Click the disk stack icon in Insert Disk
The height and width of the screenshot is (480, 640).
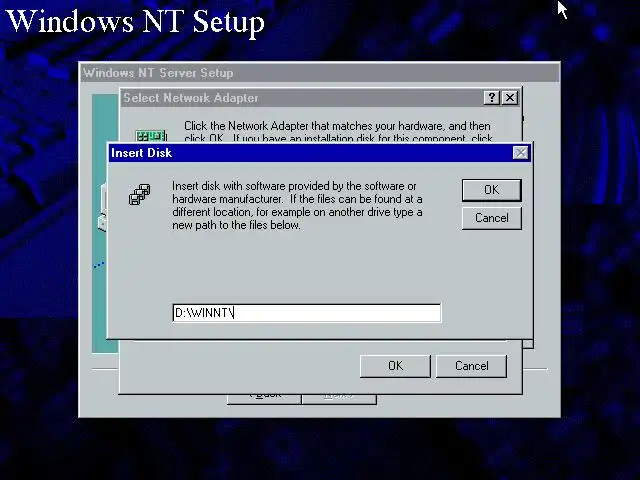pyautogui.click(x=140, y=194)
